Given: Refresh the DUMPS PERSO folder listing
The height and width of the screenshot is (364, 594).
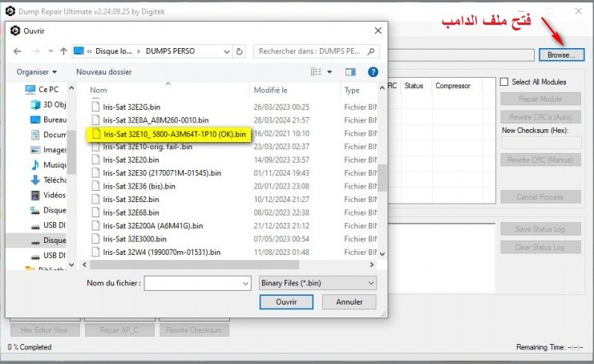Looking at the screenshot, I should tap(240, 51).
